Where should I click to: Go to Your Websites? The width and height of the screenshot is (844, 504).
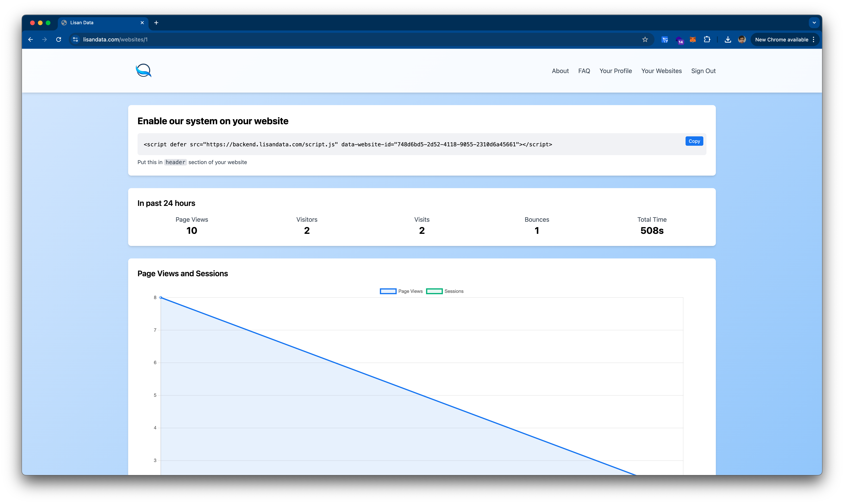(661, 71)
